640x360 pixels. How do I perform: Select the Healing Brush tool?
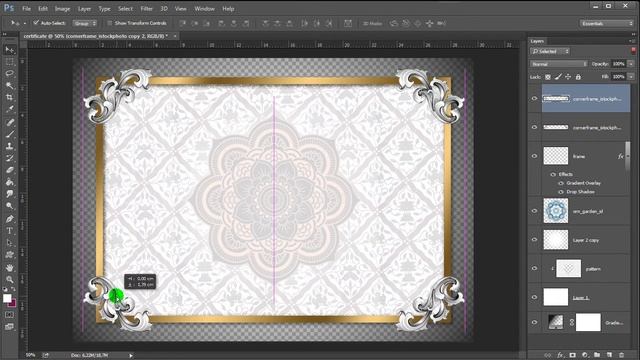9,122
